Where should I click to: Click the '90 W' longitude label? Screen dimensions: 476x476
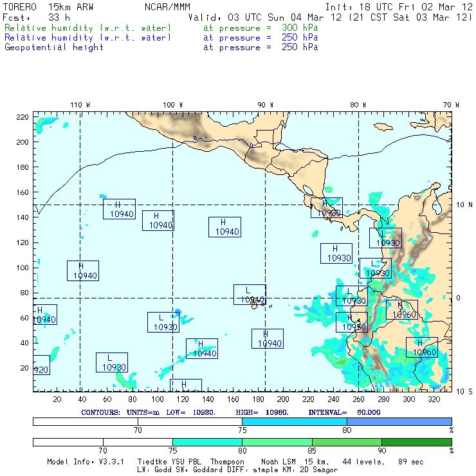[266, 105]
